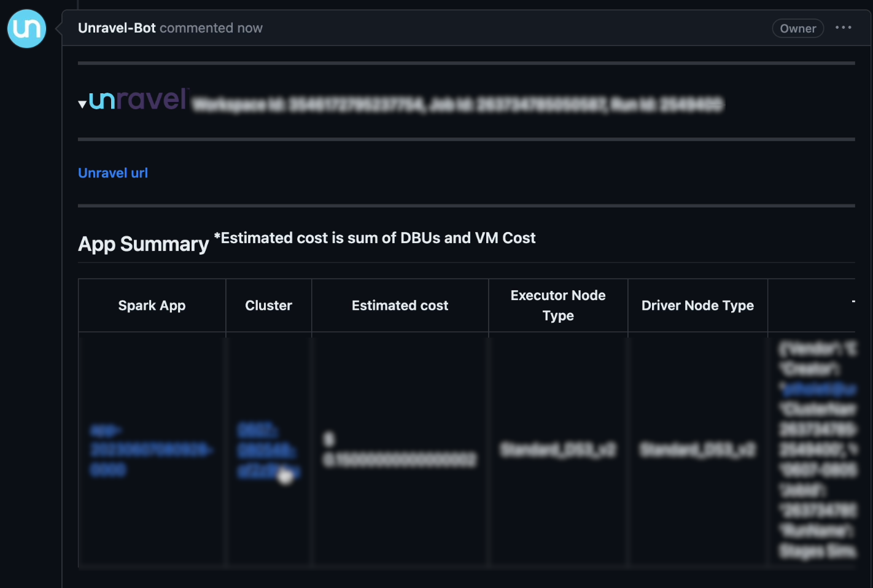The image size is (873, 588).
Task: Click the Executor Node Type column header
Action: [558, 306]
